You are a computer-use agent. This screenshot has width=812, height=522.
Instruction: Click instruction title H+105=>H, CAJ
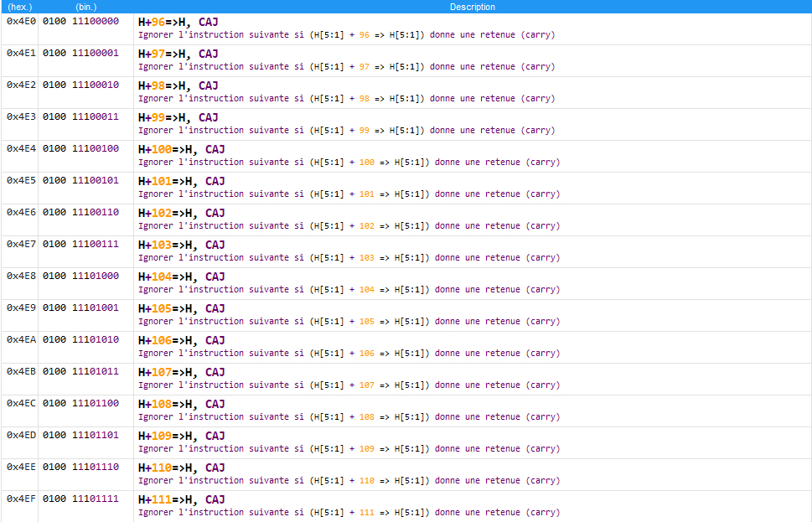click(182, 309)
